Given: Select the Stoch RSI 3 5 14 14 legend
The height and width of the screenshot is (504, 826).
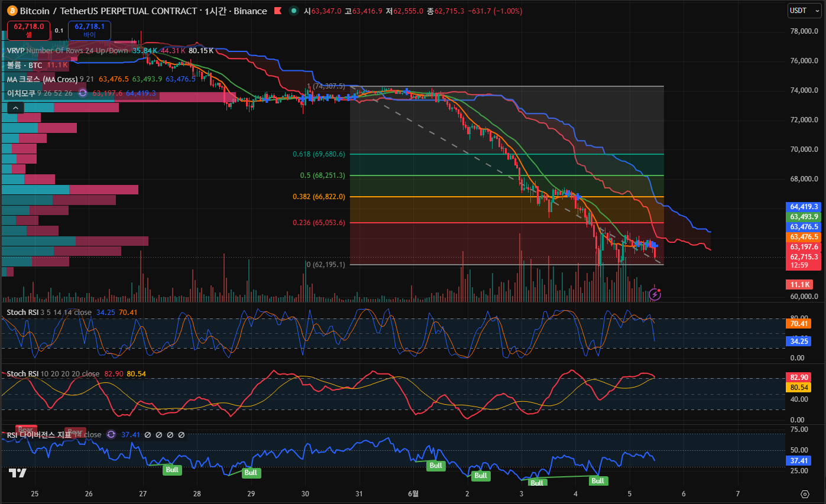Looking at the screenshot, I should click(x=49, y=312).
